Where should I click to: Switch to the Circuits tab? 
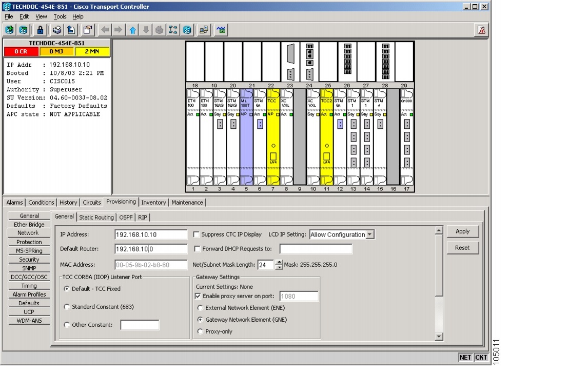tap(91, 203)
